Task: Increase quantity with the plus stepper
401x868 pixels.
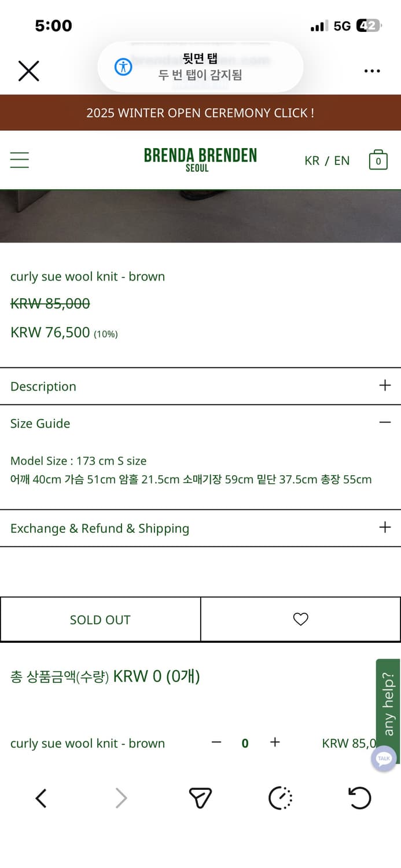Action: (x=275, y=742)
